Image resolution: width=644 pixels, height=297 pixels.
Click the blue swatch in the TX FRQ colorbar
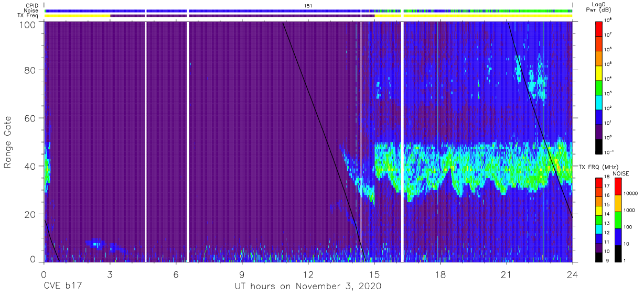coord(600,238)
